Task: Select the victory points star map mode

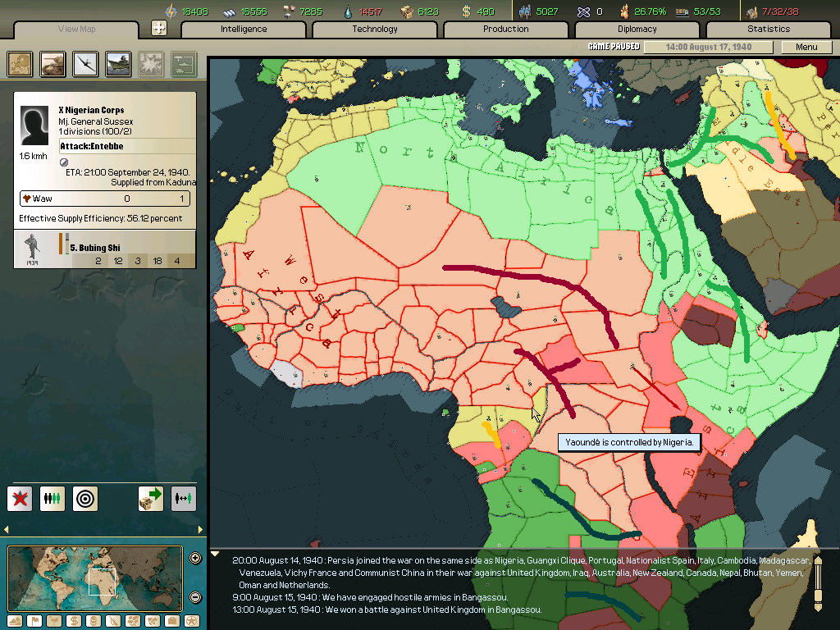Action: [192, 622]
